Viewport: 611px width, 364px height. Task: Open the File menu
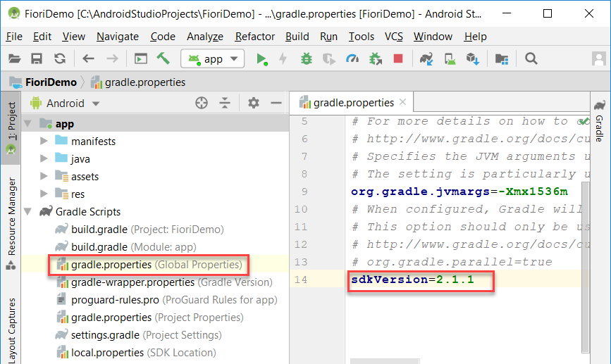14,37
